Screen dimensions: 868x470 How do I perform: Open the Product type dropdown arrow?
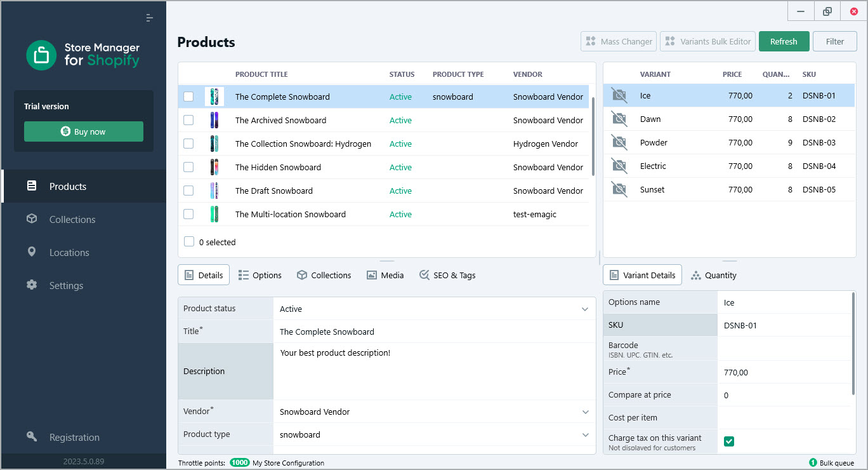point(585,434)
